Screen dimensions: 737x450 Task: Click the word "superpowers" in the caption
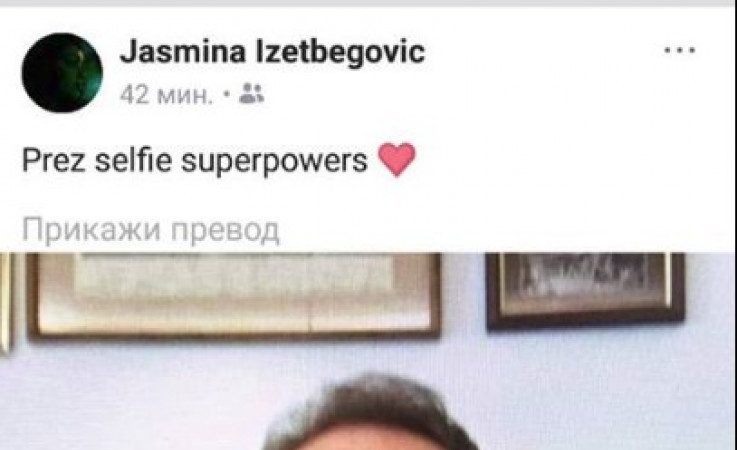point(274,162)
